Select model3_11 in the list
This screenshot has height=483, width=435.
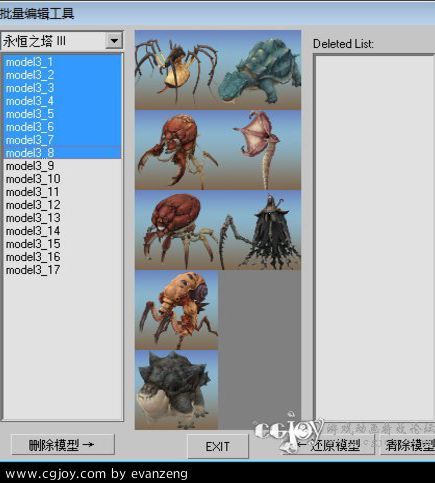tap(62, 192)
